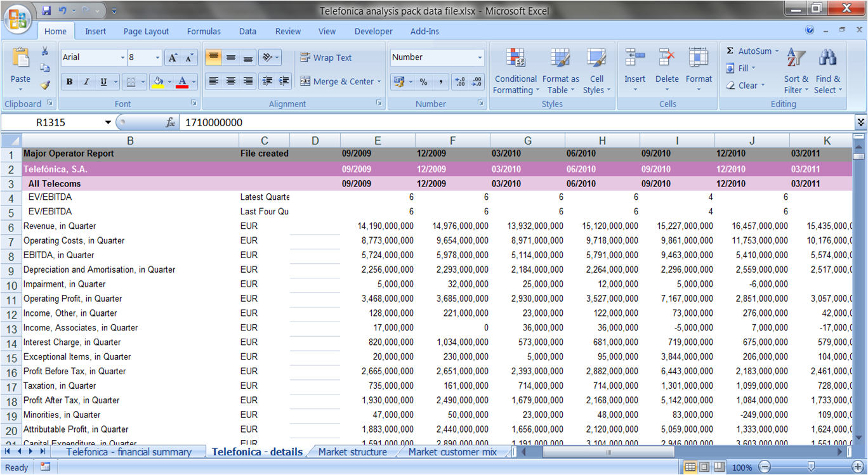
Task: Open the Office Button menu
Action: (x=18, y=19)
